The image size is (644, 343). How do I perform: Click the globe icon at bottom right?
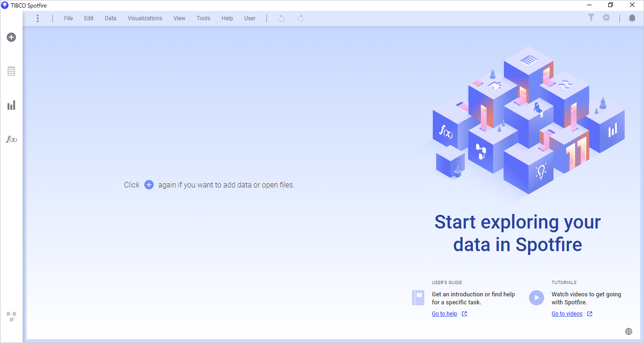click(x=628, y=331)
